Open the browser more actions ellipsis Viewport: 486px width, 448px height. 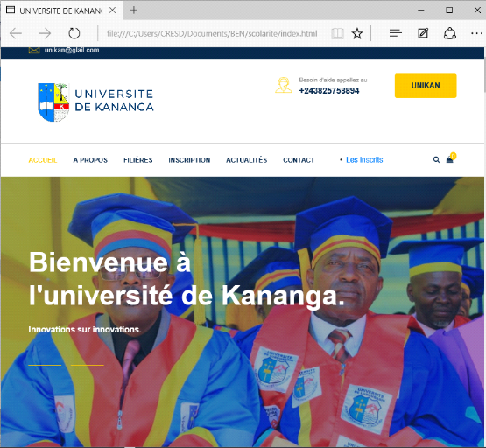coord(476,33)
